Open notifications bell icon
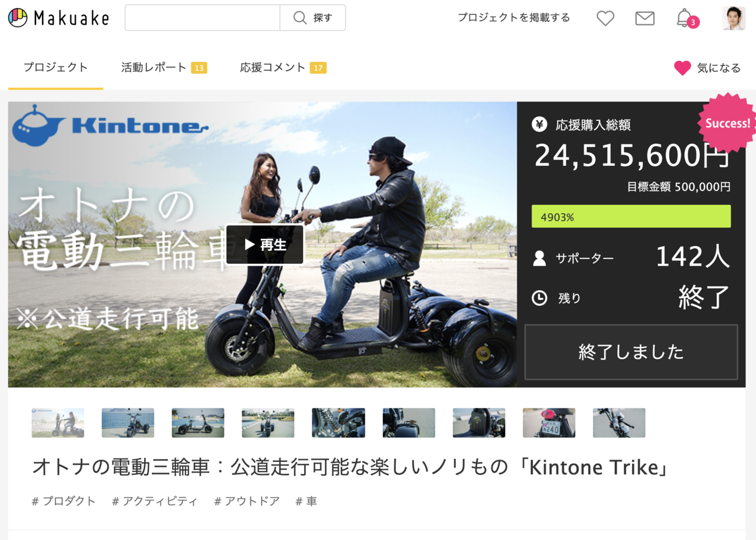Screen dimensions: 756x540 point(684,17)
